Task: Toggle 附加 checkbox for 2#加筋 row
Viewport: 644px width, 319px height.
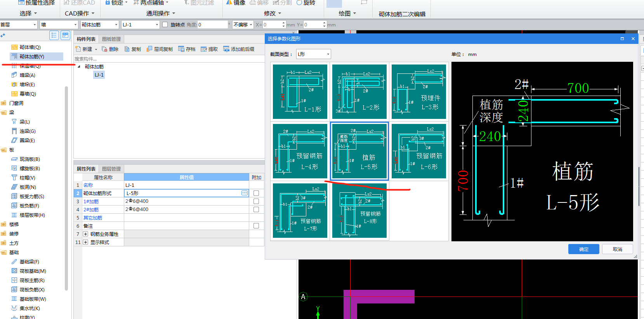Action: [256, 209]
